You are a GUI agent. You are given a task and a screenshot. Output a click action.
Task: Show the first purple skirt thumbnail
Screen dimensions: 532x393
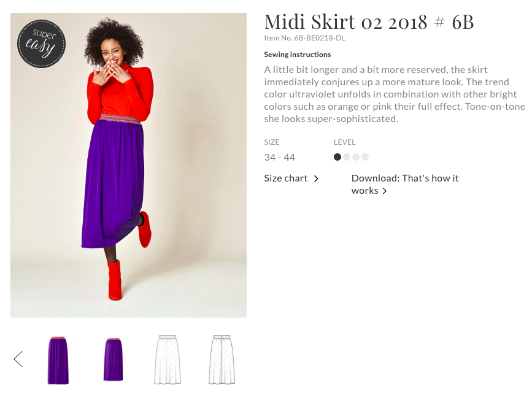58,359
